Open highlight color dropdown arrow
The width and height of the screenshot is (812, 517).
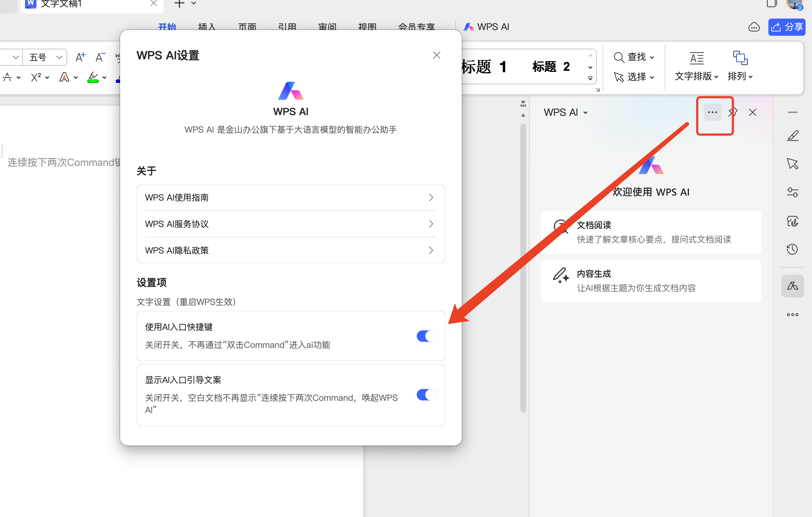tap(104, 77)
